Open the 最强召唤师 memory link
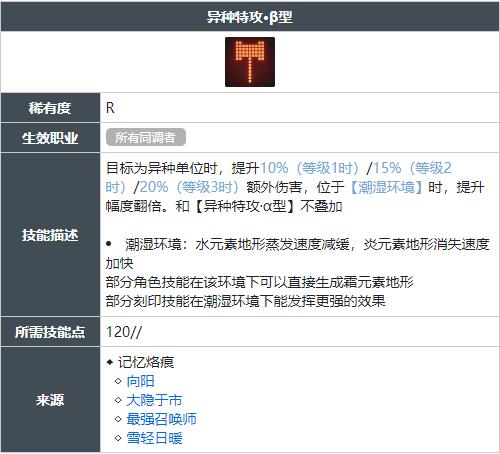 (161, 419)
